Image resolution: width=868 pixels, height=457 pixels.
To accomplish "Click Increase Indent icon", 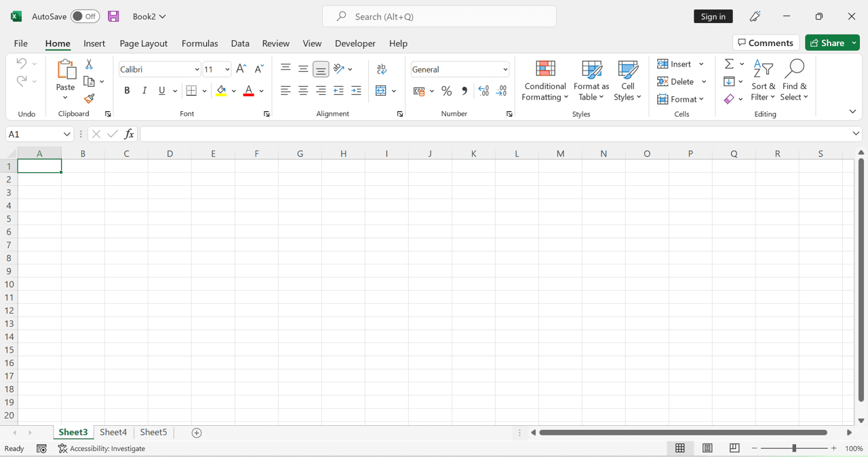I will click(356, 91).
